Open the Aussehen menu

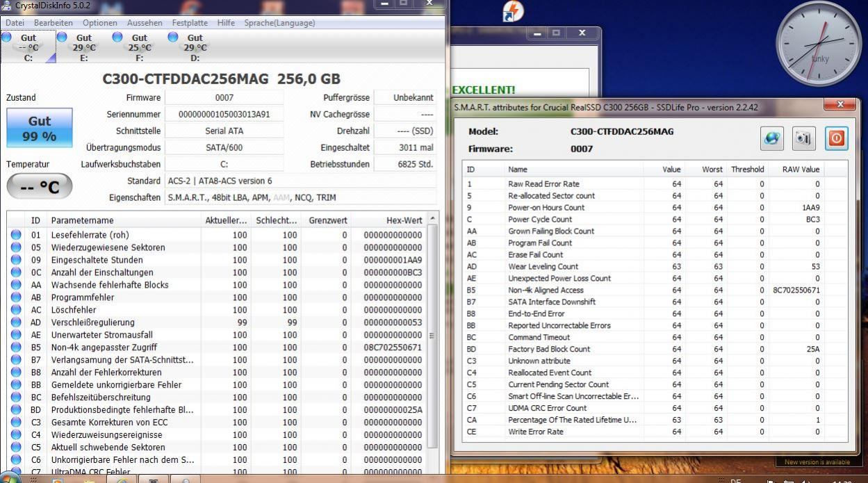[145, 23]
